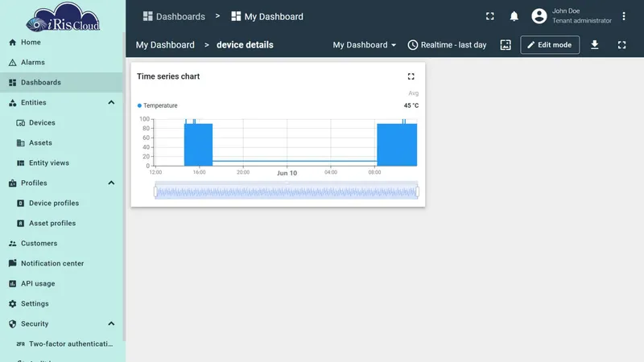Open Asset profiles menu item
This screenshot has height=362, width=644.
point(61,224)
